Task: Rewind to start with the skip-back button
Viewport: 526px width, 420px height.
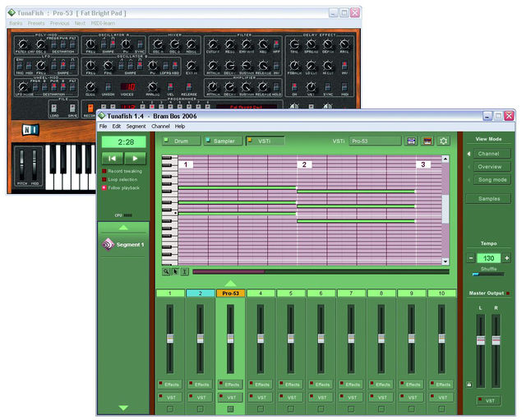Action: [113, 159]
